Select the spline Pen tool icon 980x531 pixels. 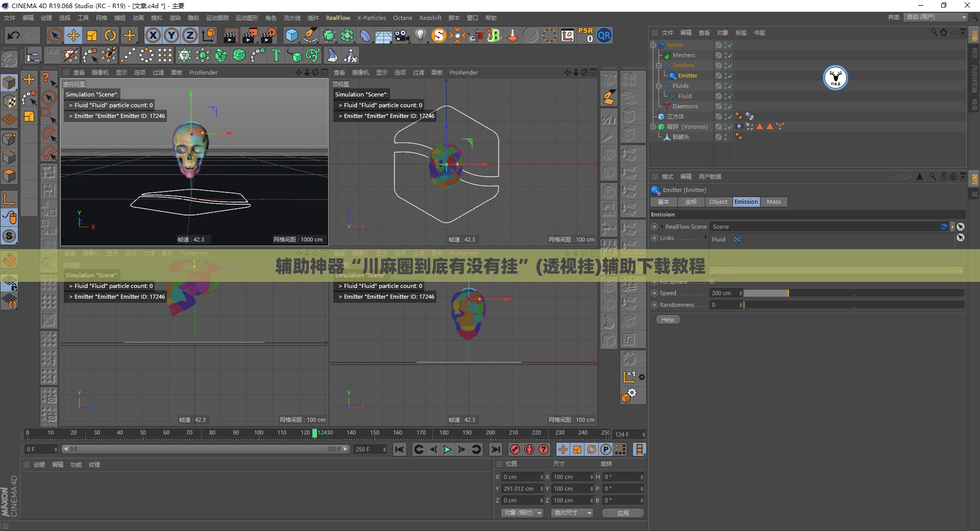[310, 35]
